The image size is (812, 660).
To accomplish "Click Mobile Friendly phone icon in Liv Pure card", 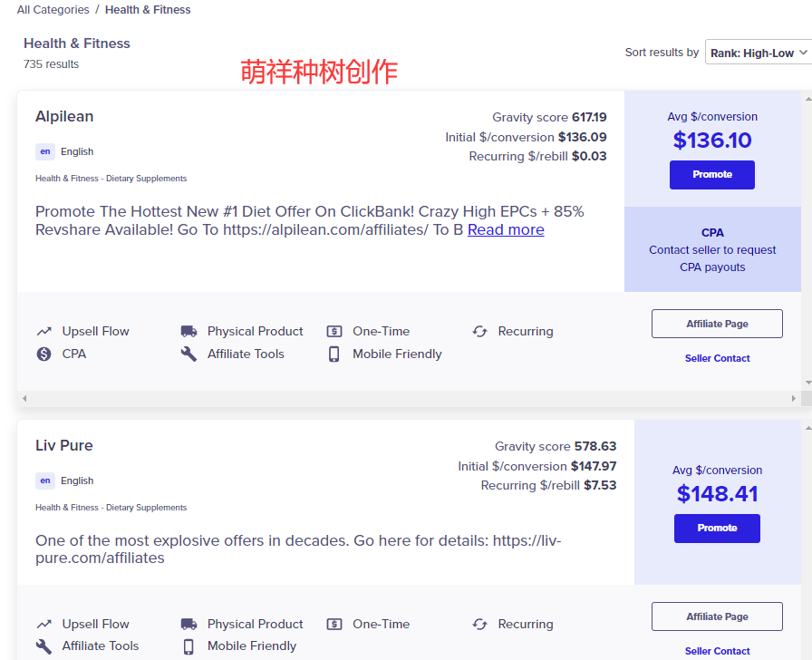I will (x=188, y=646).
